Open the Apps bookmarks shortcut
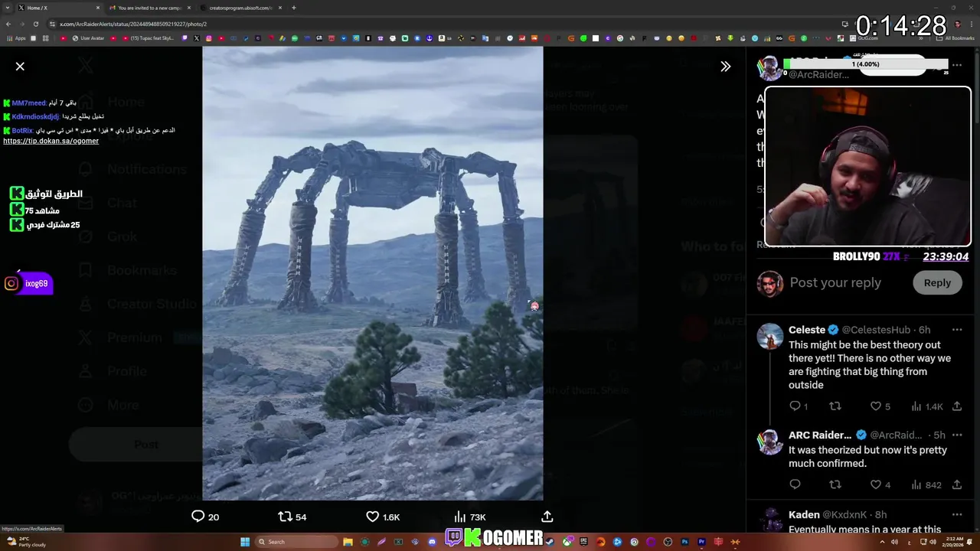Image resolution: width=980 pixels, height=551 pixels. (15, 38)
